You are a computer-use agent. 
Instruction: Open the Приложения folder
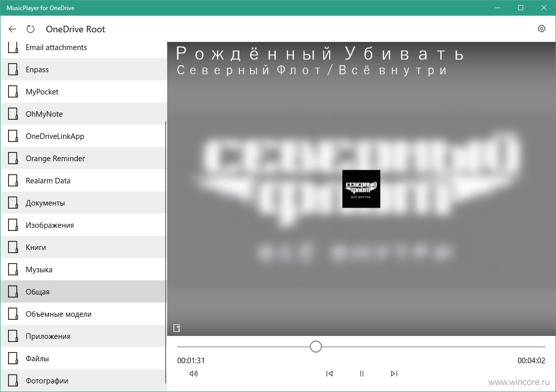tap(83, 336)
